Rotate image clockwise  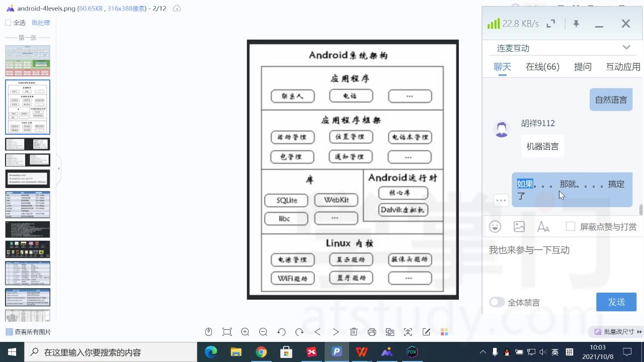point(299,332)
